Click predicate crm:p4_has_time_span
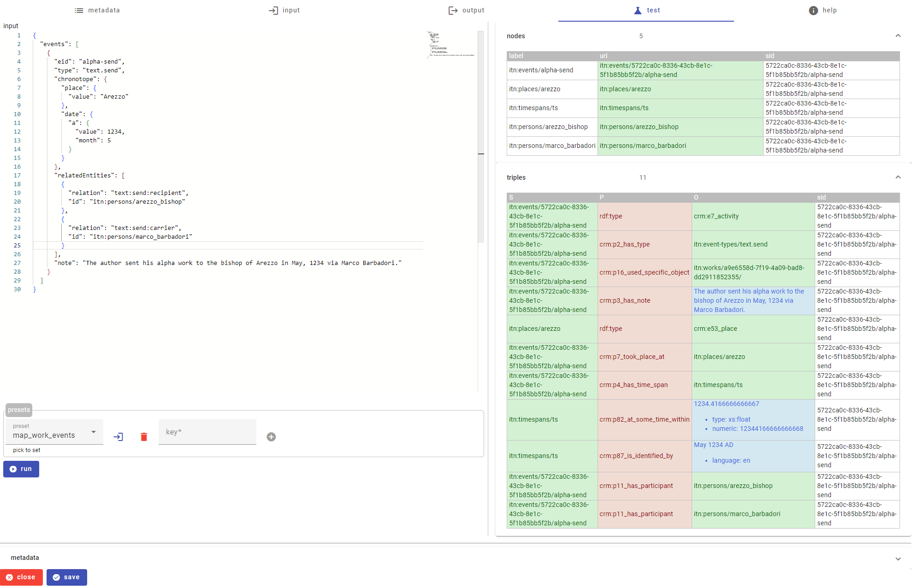 (634, 385)
